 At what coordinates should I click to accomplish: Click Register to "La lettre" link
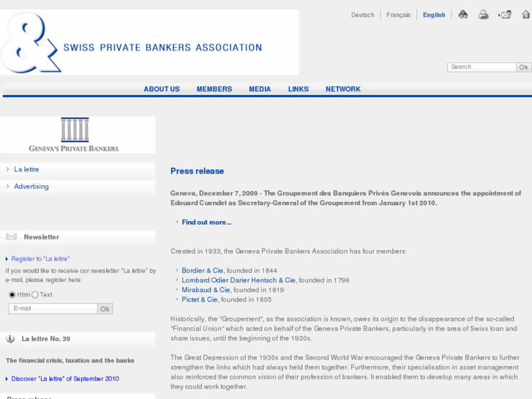(x=40, y=258)
